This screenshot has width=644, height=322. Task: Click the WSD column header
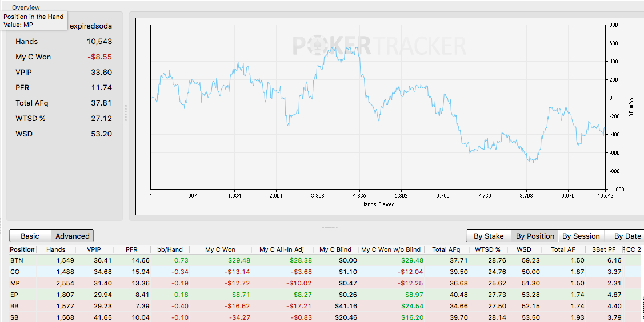(x=525, y=249)
